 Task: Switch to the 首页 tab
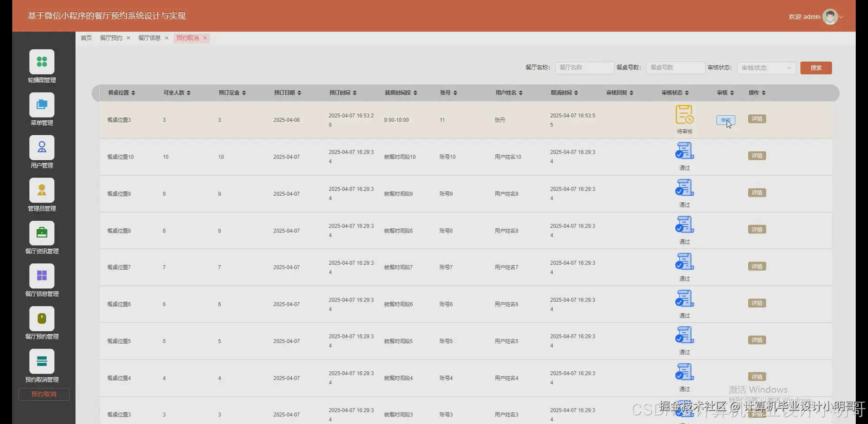[86, 38]
